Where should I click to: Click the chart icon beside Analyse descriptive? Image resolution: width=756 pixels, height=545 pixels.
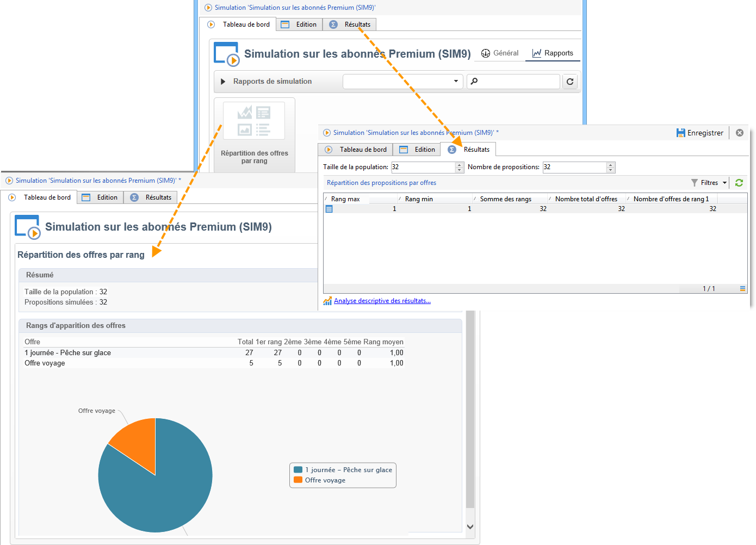[327, 301]
